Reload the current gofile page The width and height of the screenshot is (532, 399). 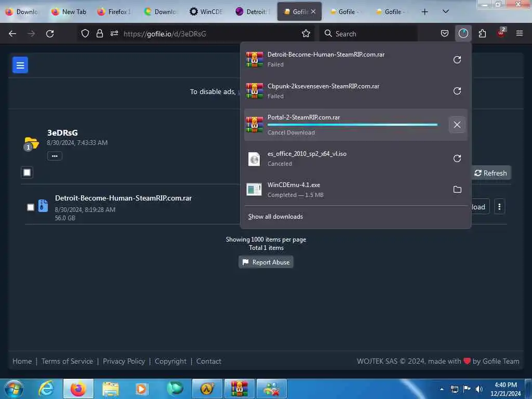tap(50, 34)
